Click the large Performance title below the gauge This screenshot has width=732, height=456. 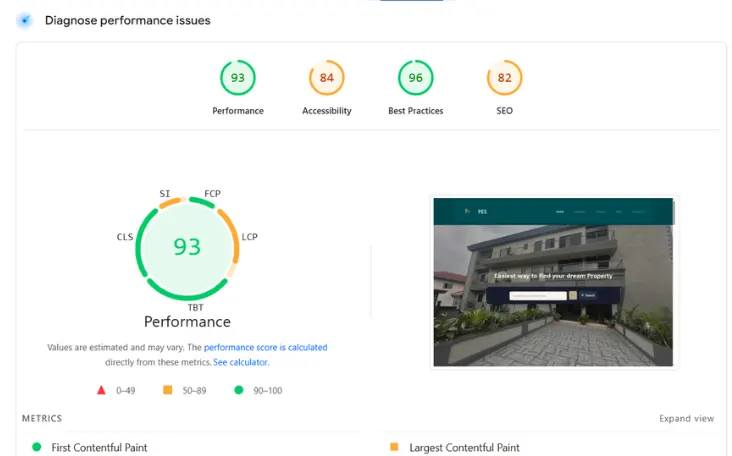coord(187,322)
